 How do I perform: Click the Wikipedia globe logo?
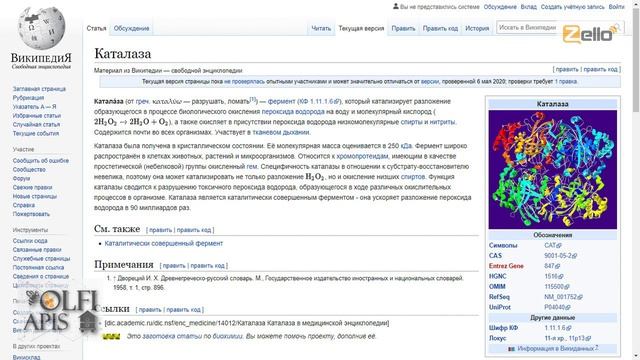[41, 28]
